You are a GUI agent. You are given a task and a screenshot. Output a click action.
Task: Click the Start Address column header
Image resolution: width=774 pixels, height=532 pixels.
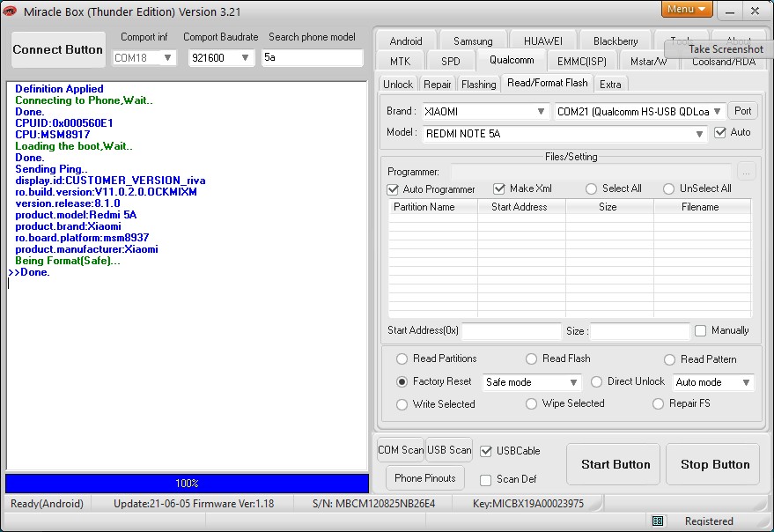coord(521,207)
